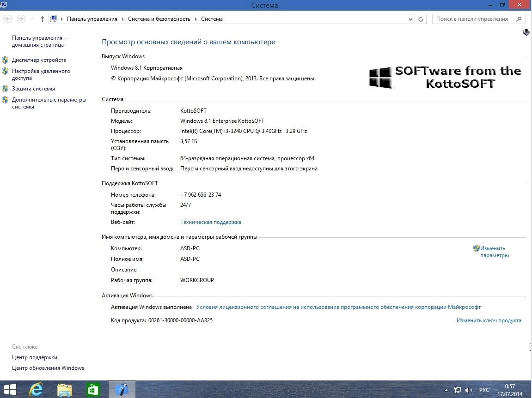Image resolution: width=532 pixels, height=398 pixels.
Task: Click phone number +7 962 656-23 74
Action: [x=201, y=195]
